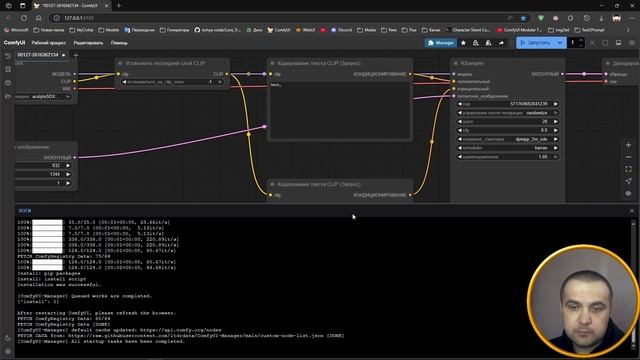
Task: Open the sampler name dpmpp_2m_sde dropdown
Action: point(507,139)
